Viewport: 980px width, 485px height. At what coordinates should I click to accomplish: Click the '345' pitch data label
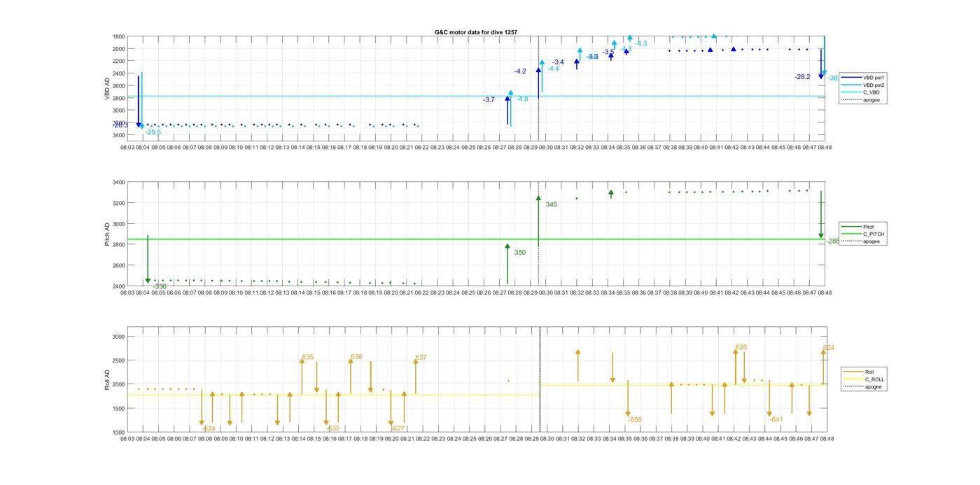click(552, 205)
